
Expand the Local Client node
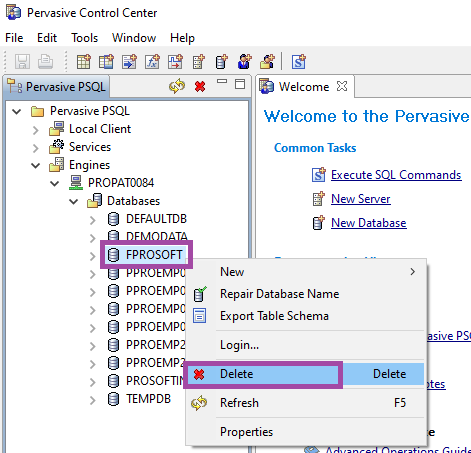click(36, 130)
